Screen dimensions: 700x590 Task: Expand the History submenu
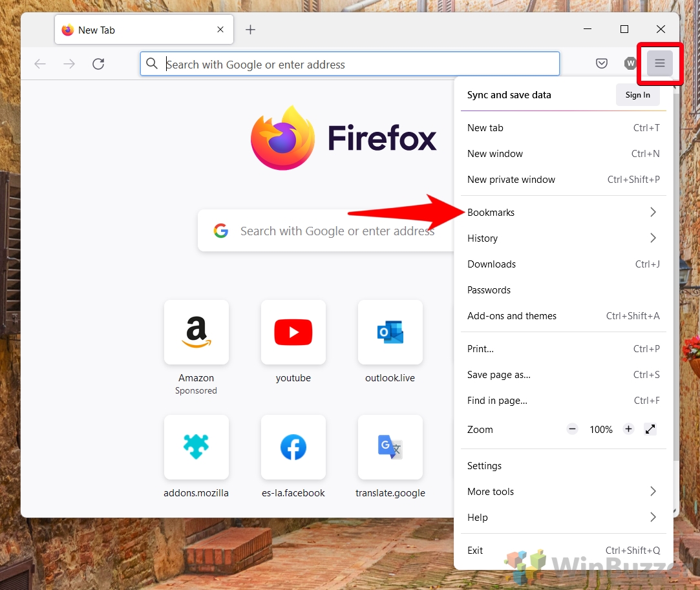click(x=564, y=238)
